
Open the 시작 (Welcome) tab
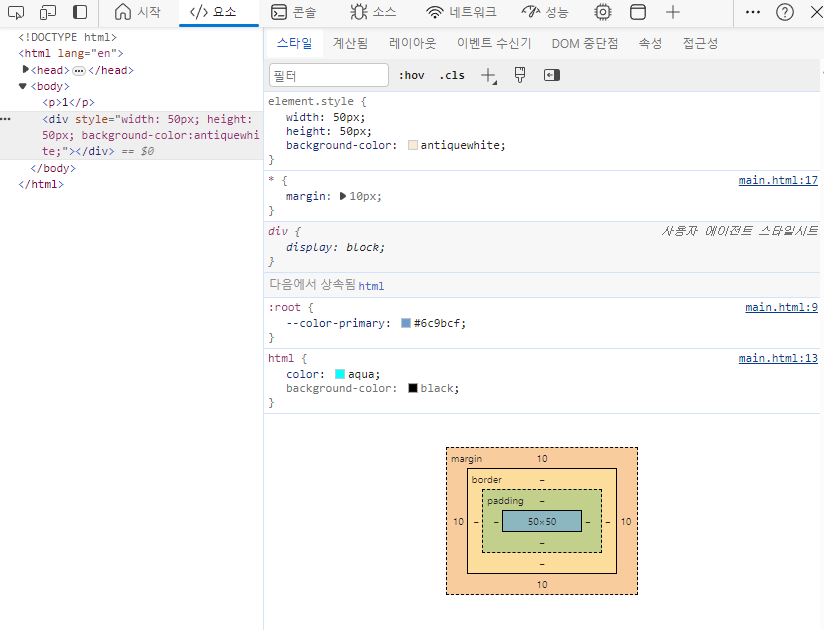(138, 12)
